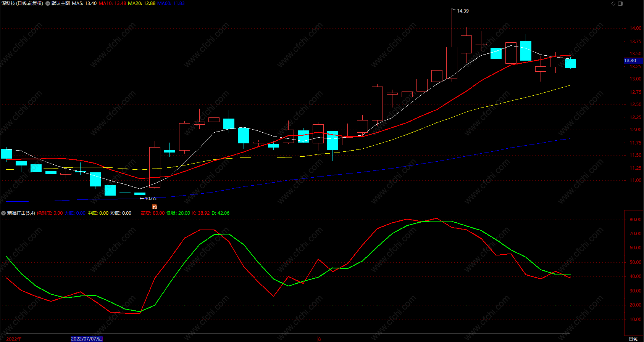This screenshot has width=644, height=342.
Task: Click the 10.65 low price label
Action: coord(150,199)
